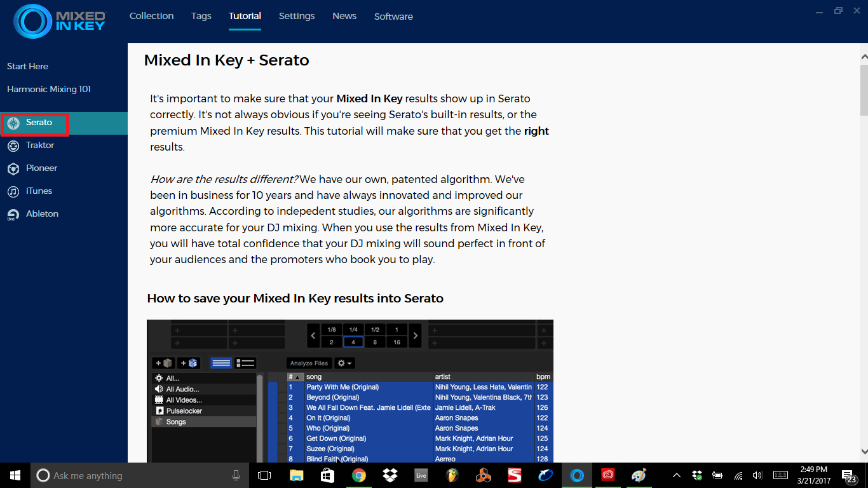The image size is (868, 488).
Task: Click the 'Mixed In Key + Serato' heading
Action: [x=226, y=60]
